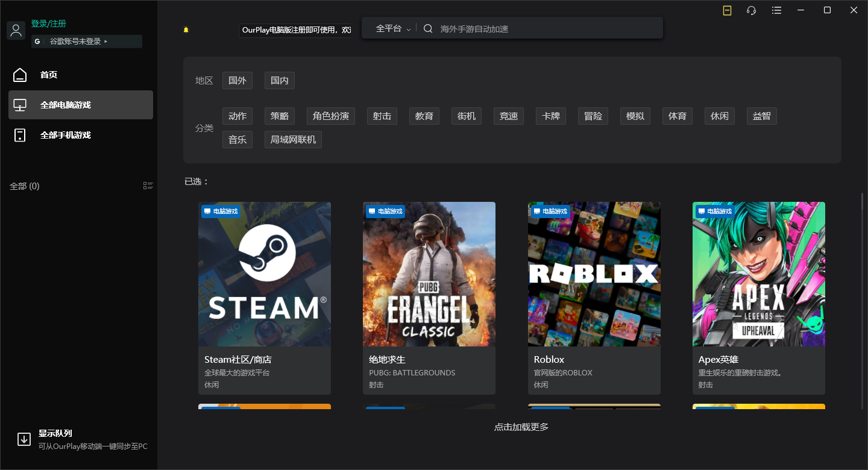
Task: Switch to 全部电脑游戏 in sidebar
Action: pos(71,104)
